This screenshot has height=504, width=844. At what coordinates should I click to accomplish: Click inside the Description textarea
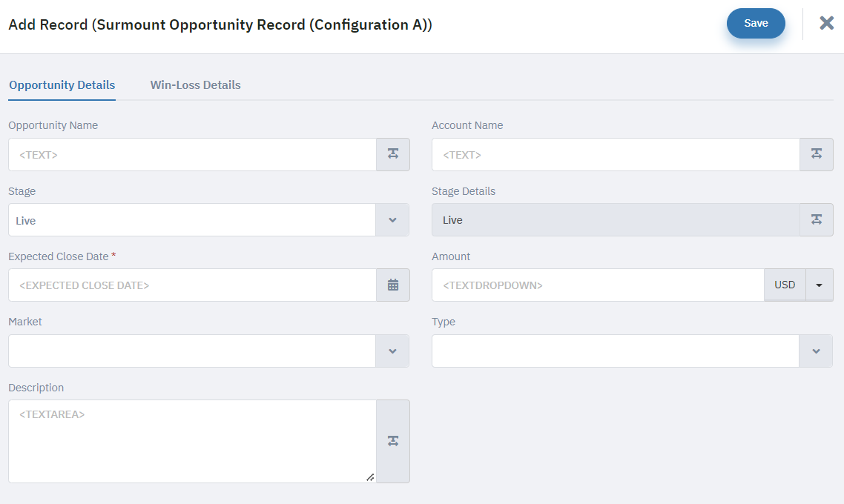coord(192,441)
